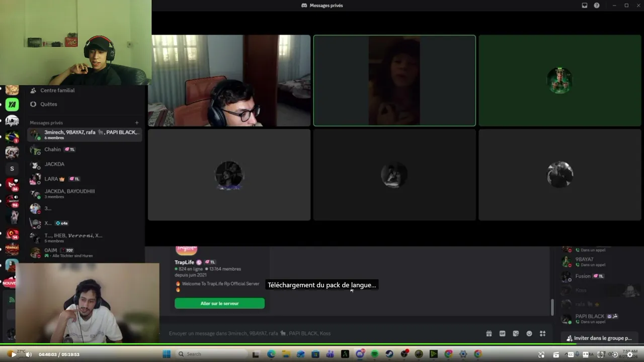Screen dimensions: 644x362
Task: Create a new private message with plus icon
Action: (x=136, y=123)
